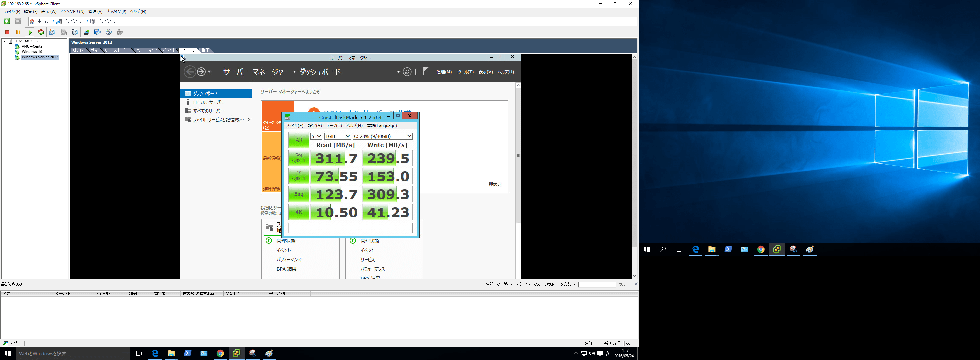Reset the VM with the red-green restart icon
Viewport: 980px width, 360px height.
(41, 32)
